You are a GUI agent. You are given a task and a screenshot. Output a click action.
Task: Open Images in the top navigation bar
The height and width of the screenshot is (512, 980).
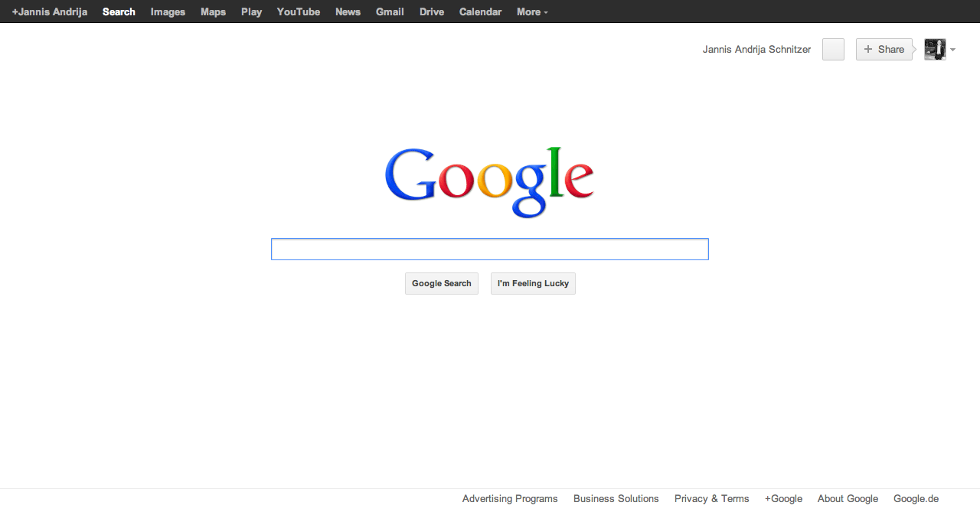[168, 11]
